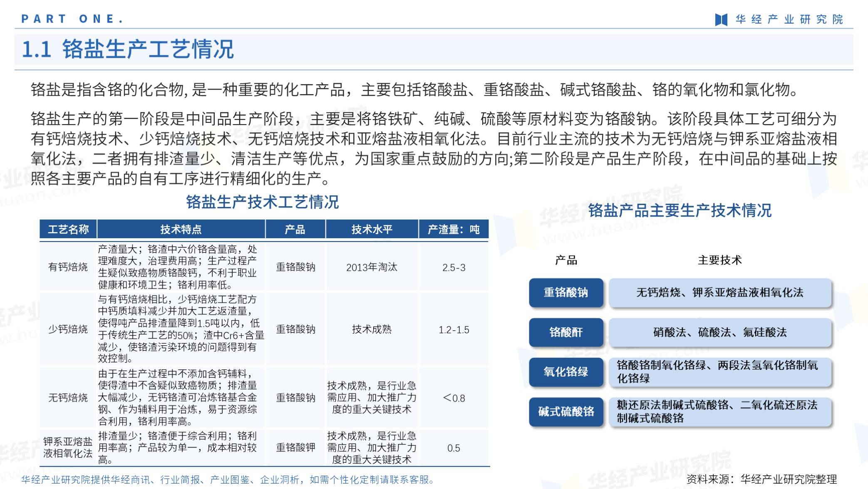Select the 铬酸酐 product box
This screenshot has width=868, height=489.
click(566, 332)
